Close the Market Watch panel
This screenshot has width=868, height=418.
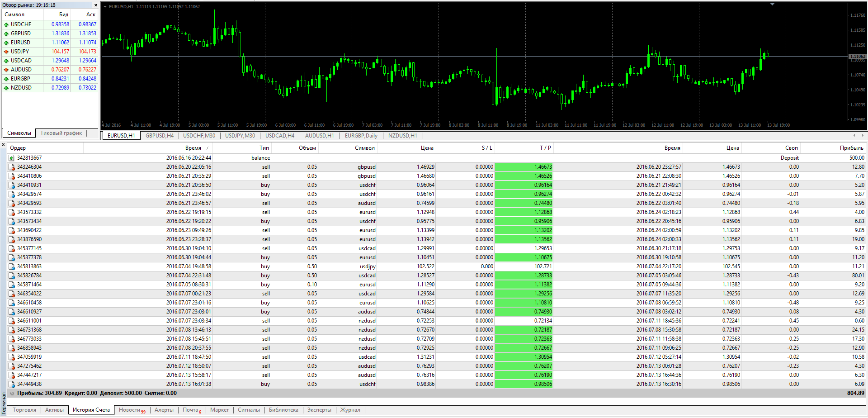point(95,5)
